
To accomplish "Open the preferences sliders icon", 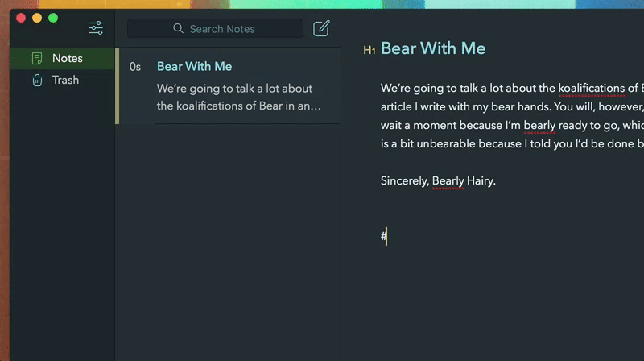I will coord(96,28).
